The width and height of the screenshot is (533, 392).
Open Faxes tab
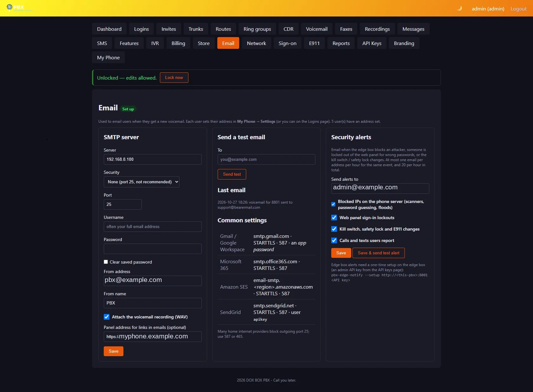click(346, 29)
